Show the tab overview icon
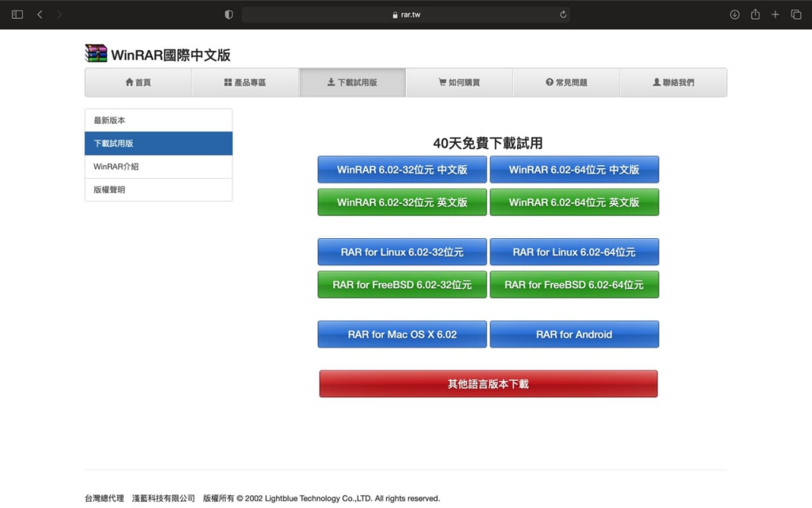The width and height of the screenshot is (812, 508). click(x=796, y=14)
